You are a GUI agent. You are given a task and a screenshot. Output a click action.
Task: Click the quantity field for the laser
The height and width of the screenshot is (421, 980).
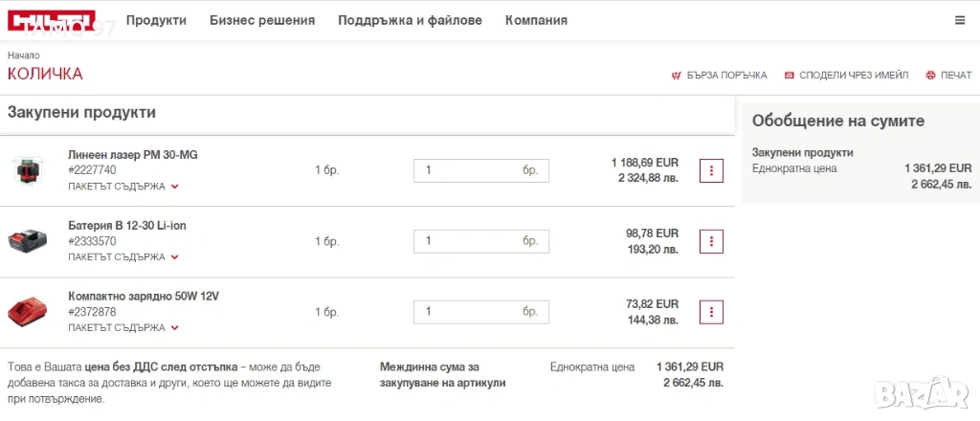pyautogui.click(x=469, y=170)
